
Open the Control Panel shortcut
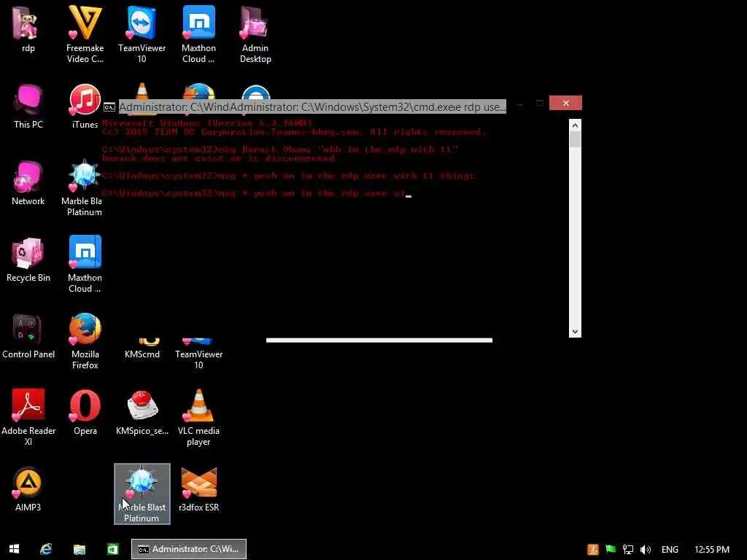[28, 336]
